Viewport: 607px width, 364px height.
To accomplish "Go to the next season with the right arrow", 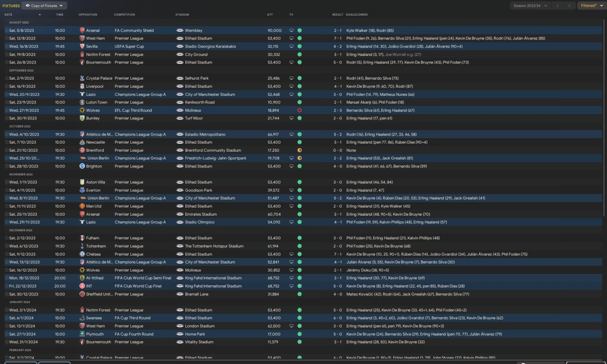I will [x=570, y=6].
